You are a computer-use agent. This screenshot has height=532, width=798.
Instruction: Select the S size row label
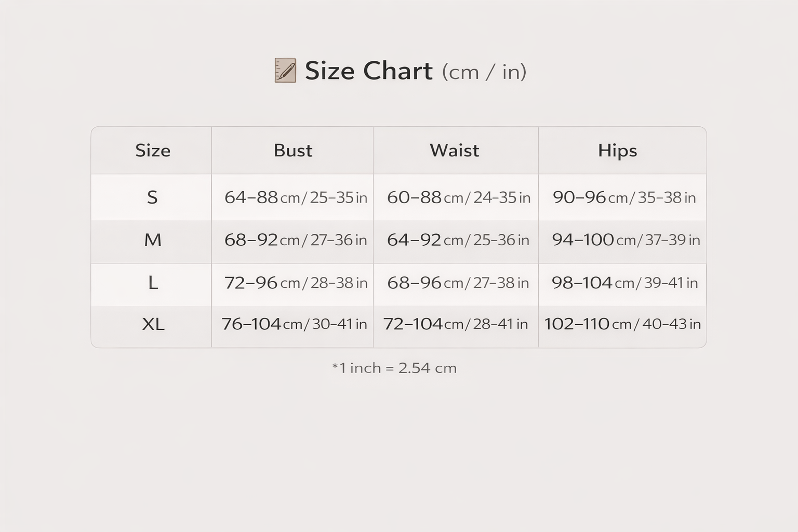pyautogui.click(x=152, y=197)
